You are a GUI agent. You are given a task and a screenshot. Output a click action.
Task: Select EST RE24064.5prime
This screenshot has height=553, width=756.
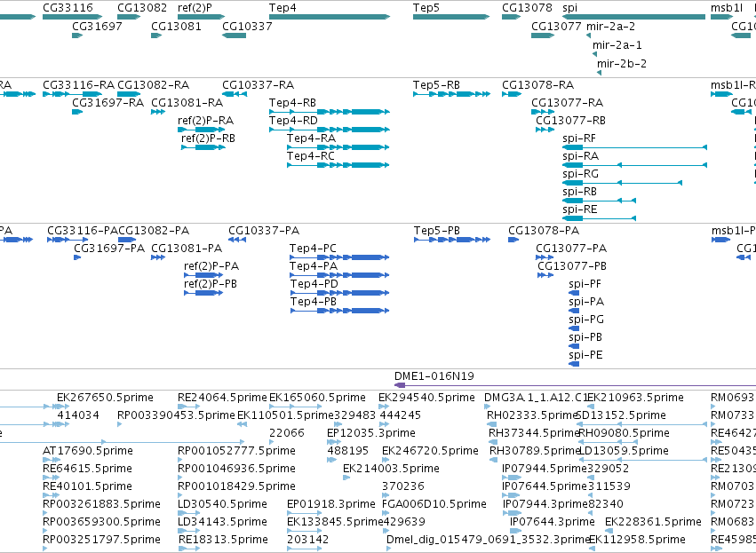222,398
